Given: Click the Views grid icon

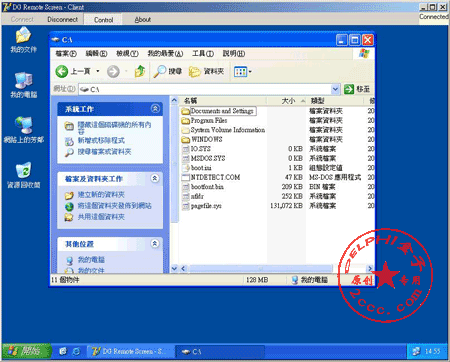Looking at the screenshot, I should pos(240,71).
